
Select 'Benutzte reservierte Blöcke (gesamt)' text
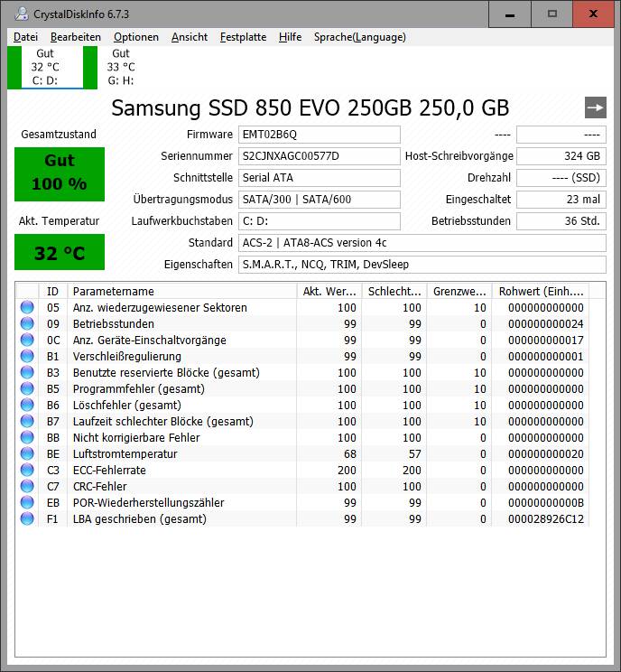click(x=166, y=373)
